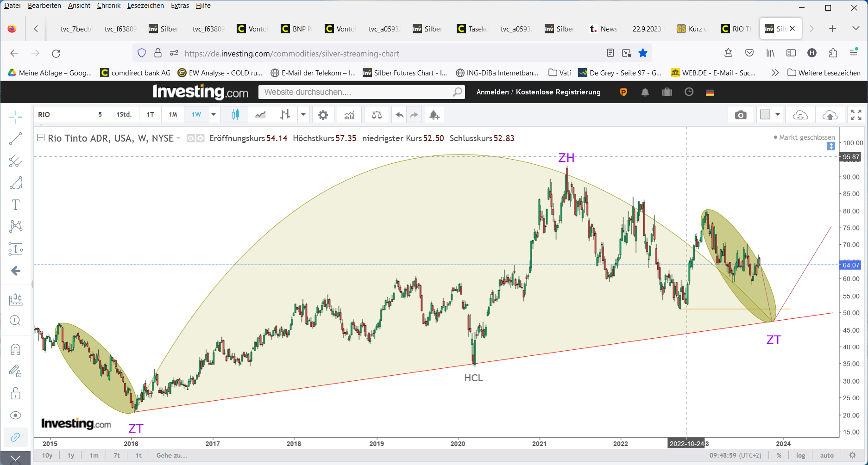Toggle stay in drawing mode
The height and width of the screenshot is (465, 868).
pyautogui.click(x=15, y=371)
